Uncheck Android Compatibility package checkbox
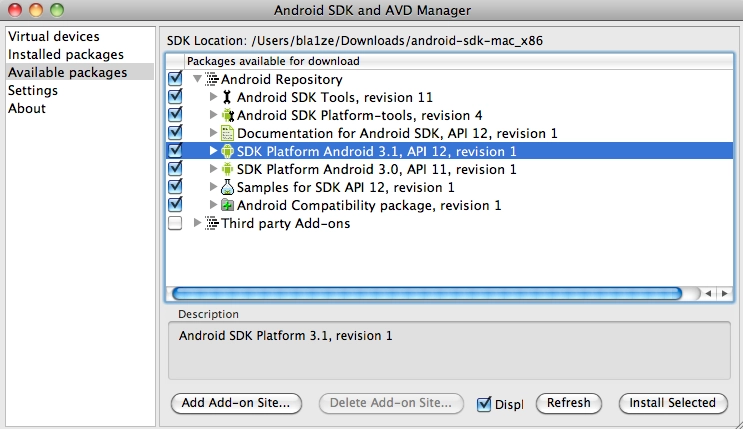The height and width of the screenshot is (429, 743). point(175,204)
